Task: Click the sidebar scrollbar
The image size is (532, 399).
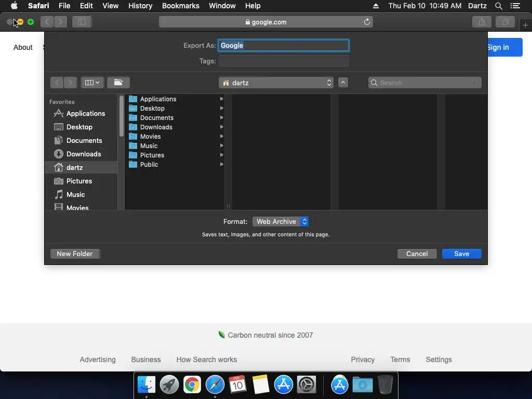Action: (122, 116)
